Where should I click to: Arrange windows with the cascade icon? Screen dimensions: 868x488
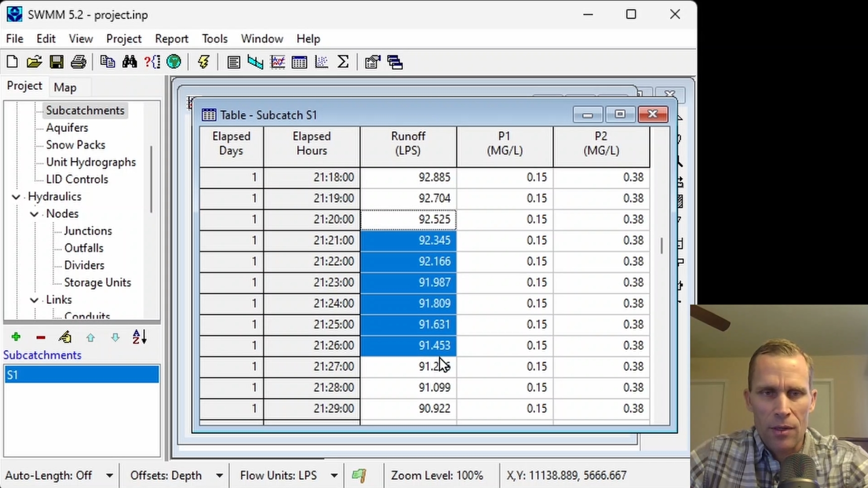pyautogui.click(x=395, y=62)
